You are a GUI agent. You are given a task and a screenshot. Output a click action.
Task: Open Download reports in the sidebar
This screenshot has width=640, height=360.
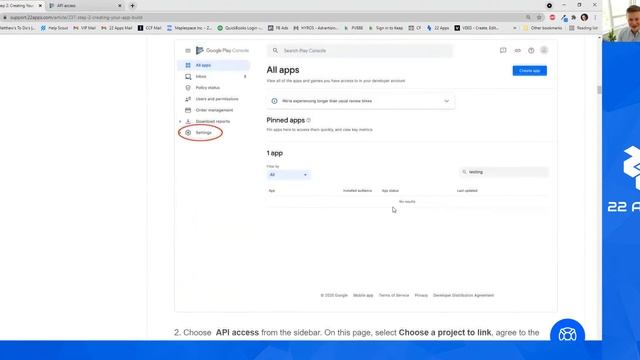(x=214, y=121)
